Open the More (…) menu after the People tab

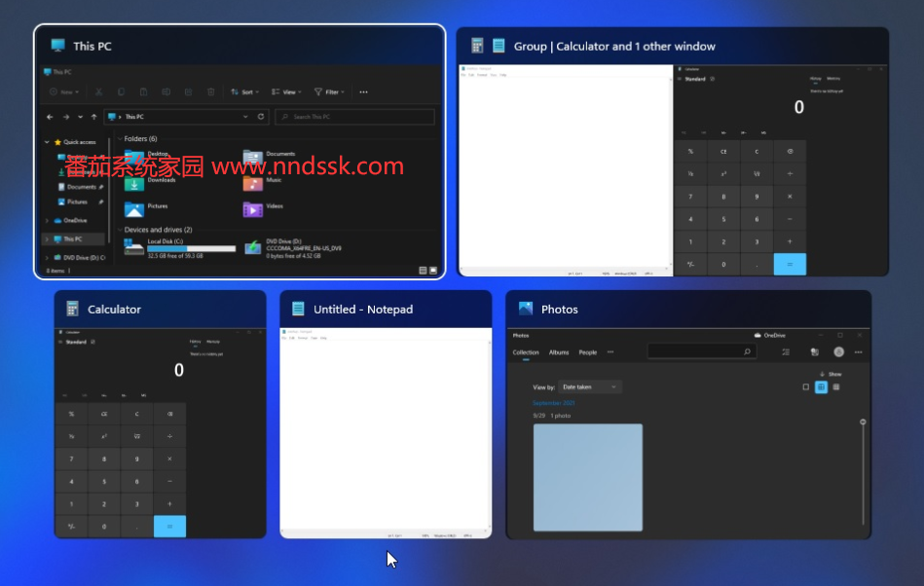tap(610, 352)
